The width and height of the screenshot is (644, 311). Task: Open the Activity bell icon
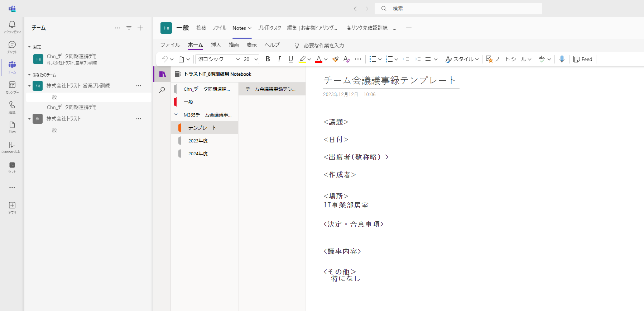point(12,27)
